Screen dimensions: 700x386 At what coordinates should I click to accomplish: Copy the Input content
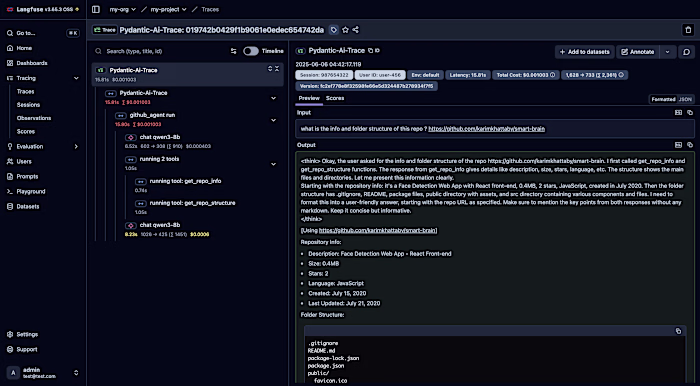coord(690,113)
